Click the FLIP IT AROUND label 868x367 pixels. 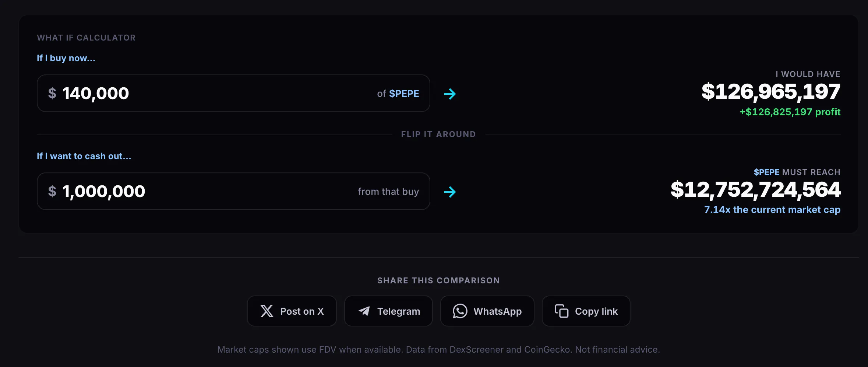click(x=438, y=134)
